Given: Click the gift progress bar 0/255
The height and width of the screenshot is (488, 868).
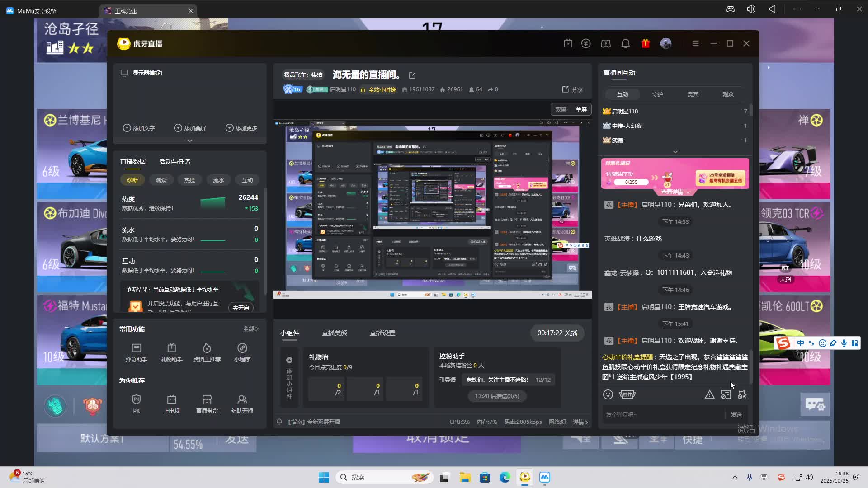Looking at the screenshot, I should tap(631, 182).
